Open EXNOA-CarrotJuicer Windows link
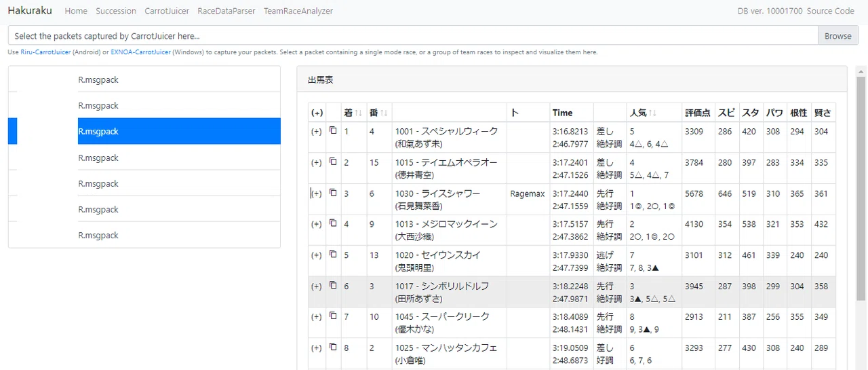This screenshot has height=370, width=868. [x=140, y=52]
